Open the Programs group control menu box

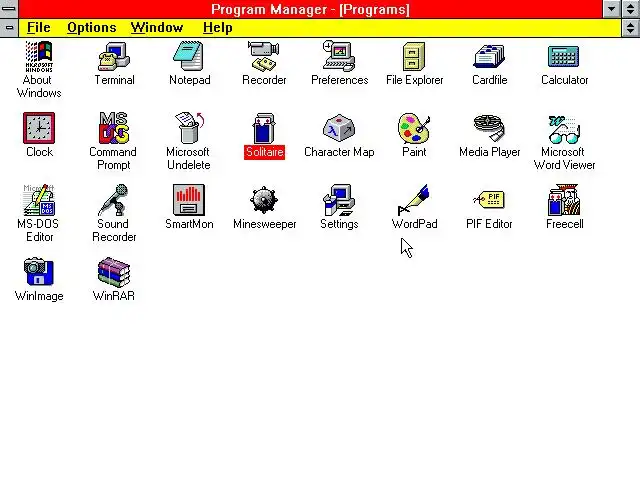(x=9, y=28)
